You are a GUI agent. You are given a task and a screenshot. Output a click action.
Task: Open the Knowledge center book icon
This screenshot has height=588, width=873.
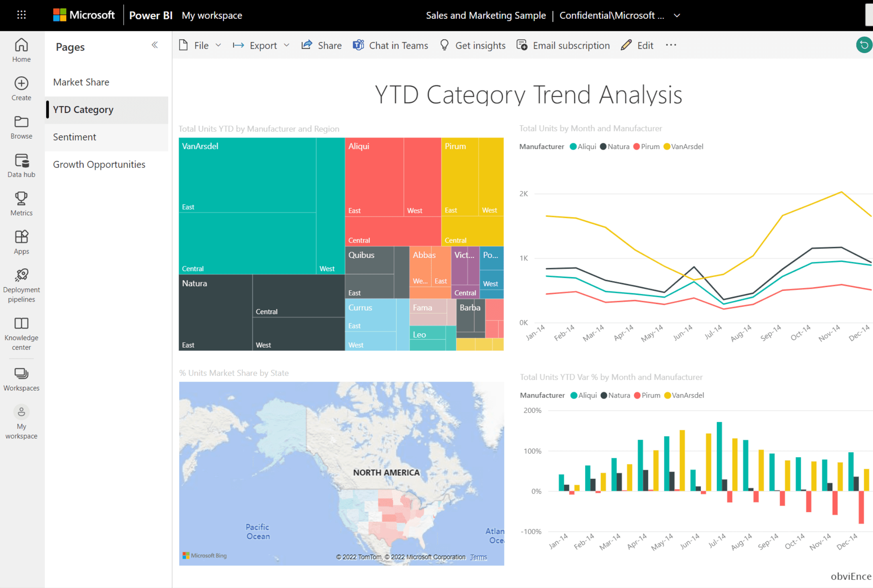21,323
